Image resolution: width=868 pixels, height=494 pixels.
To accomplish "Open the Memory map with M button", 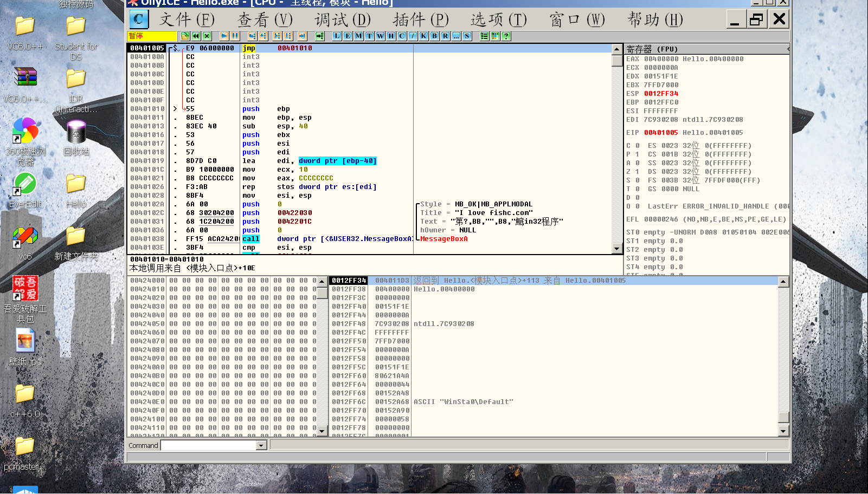I will [x=358, y=36].
